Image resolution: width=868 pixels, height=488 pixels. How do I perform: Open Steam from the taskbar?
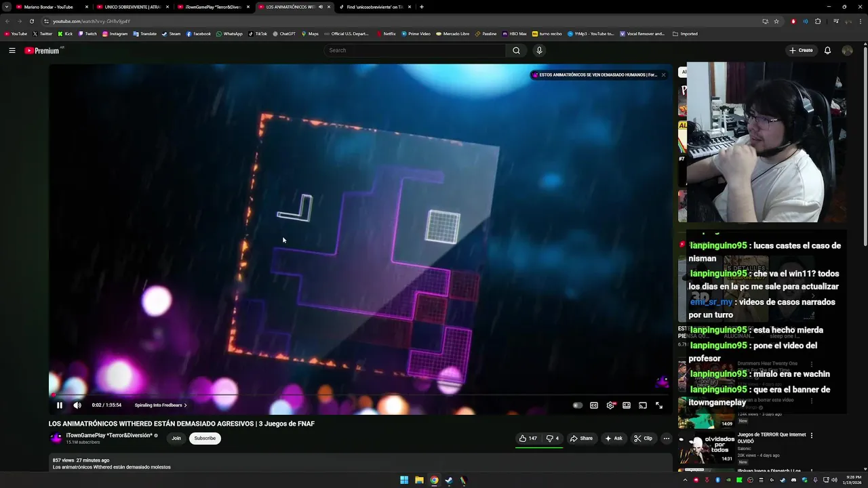(449, 480)
